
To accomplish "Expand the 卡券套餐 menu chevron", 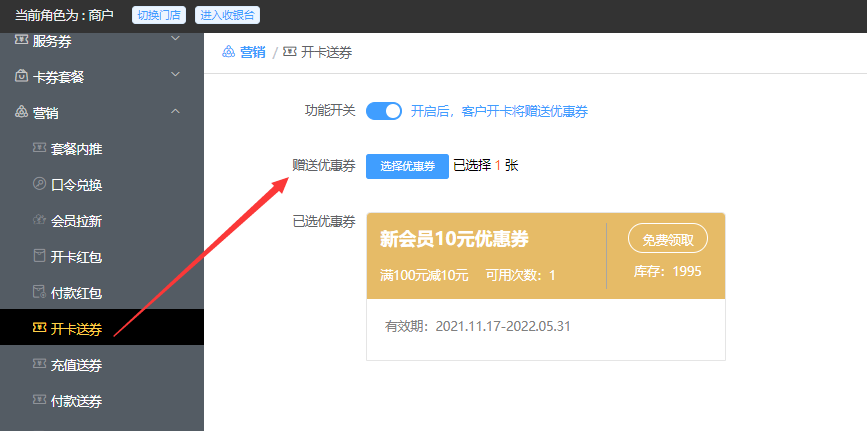I will click(175, 74).
